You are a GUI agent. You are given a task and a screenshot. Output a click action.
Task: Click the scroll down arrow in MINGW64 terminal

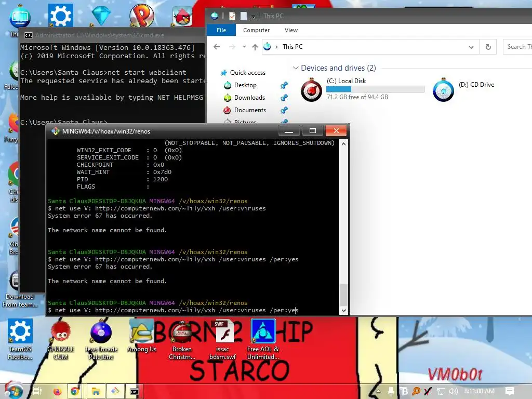pos(343,310)
